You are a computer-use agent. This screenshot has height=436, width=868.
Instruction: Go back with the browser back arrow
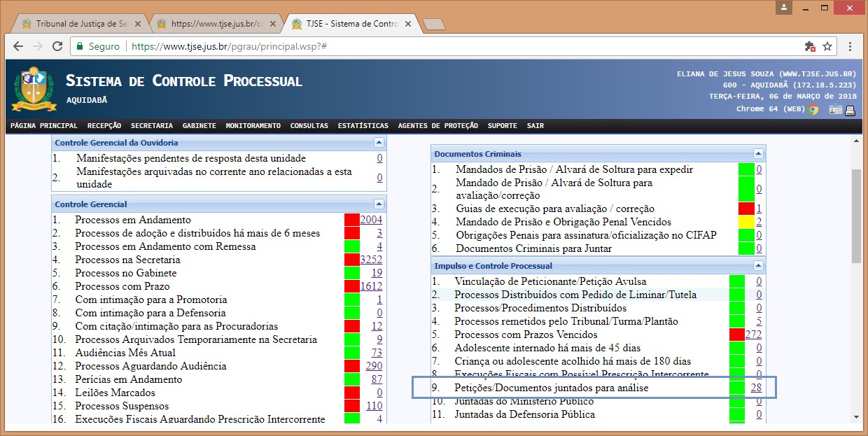pyautogui.click(x=19, y=46)
